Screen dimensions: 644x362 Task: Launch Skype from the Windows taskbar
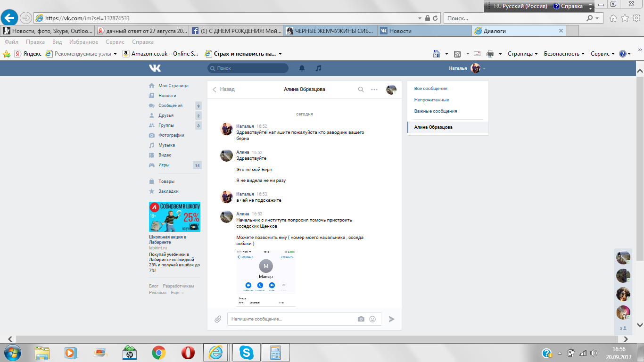pos(246,352)
